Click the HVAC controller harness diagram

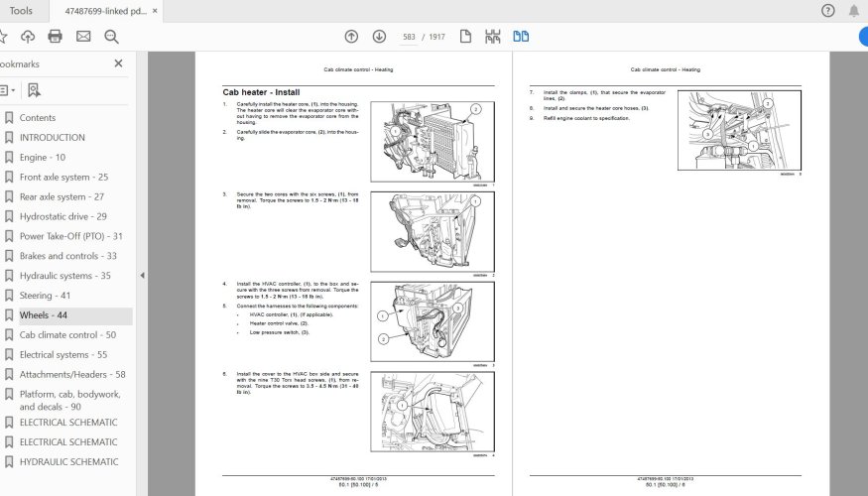(x=433, y=321)
